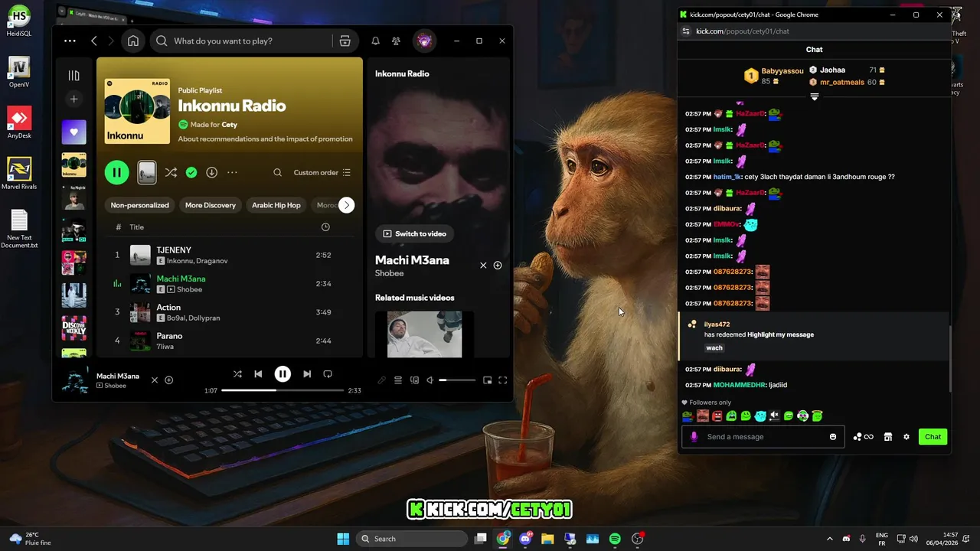Open Liked Songs in sidebar
980x551 pixels.
coord(73,132)
